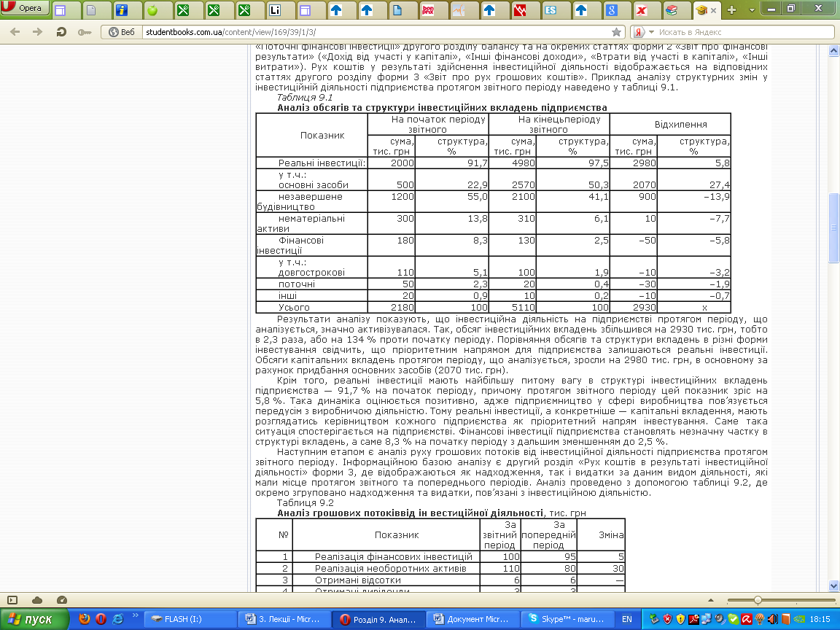Toggle Opera Turbo speedometer icon
Screen dimensions: 840x630
click(x=61, y=600)
